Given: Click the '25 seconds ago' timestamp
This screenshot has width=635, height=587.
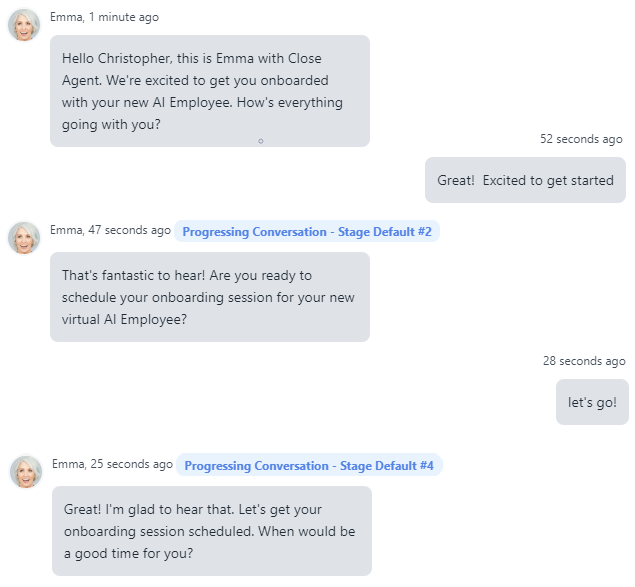Looking at the screenshot, I should point(131,464).
